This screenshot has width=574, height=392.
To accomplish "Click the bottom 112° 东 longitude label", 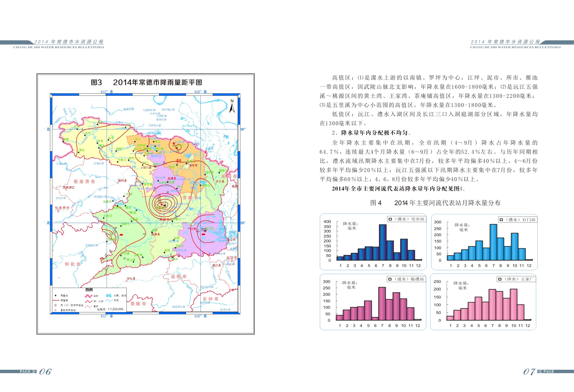I will click(x=200, y=316).
